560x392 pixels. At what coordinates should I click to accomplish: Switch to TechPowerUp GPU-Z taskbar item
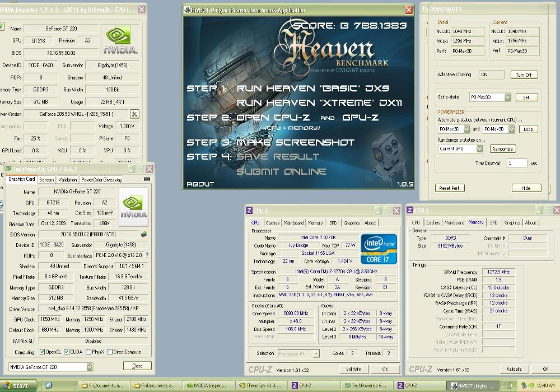[x=366, y=386]
